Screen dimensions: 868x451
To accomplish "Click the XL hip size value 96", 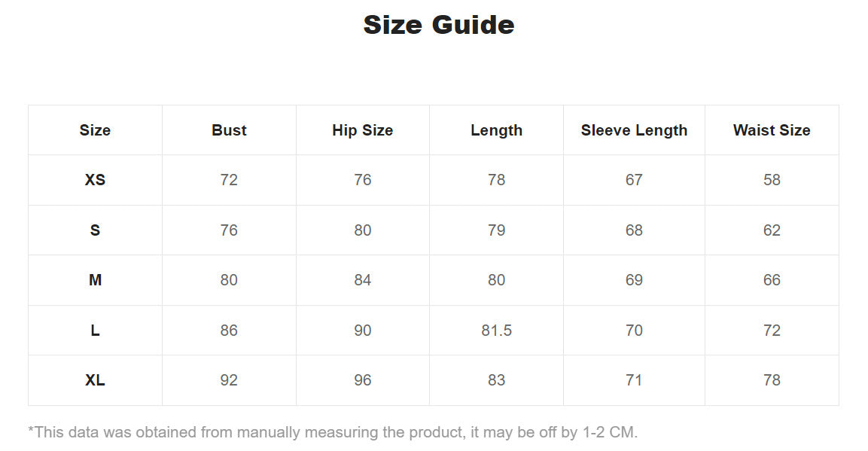I will tap(362, 380).
